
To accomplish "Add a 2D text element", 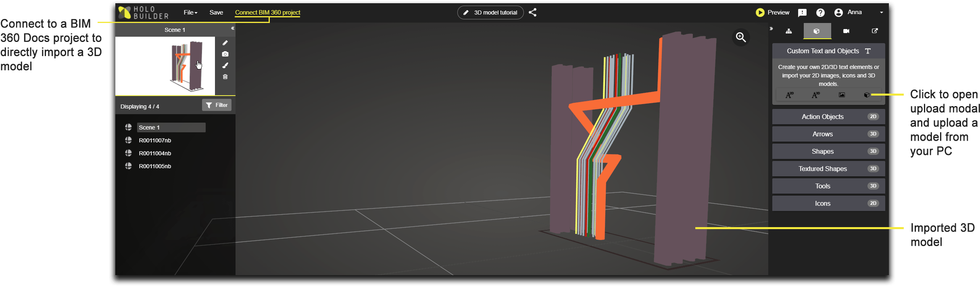I will tap(789, 95).
